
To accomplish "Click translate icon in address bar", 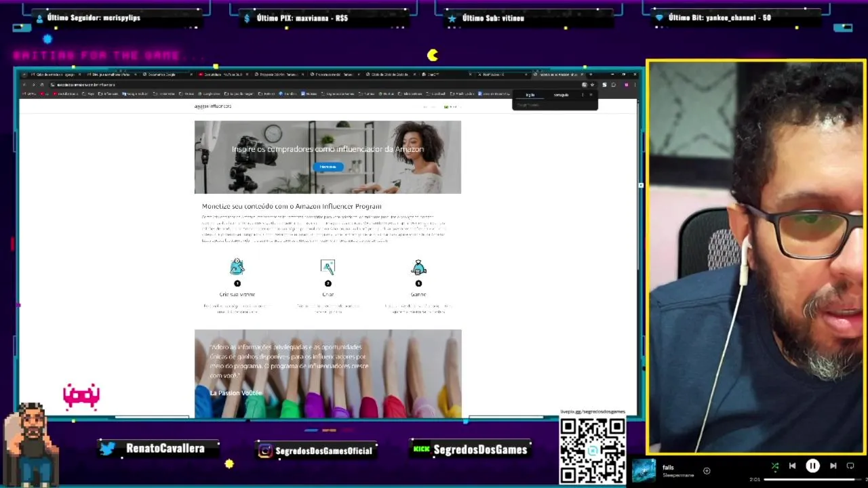I will (x=584, y=85).
